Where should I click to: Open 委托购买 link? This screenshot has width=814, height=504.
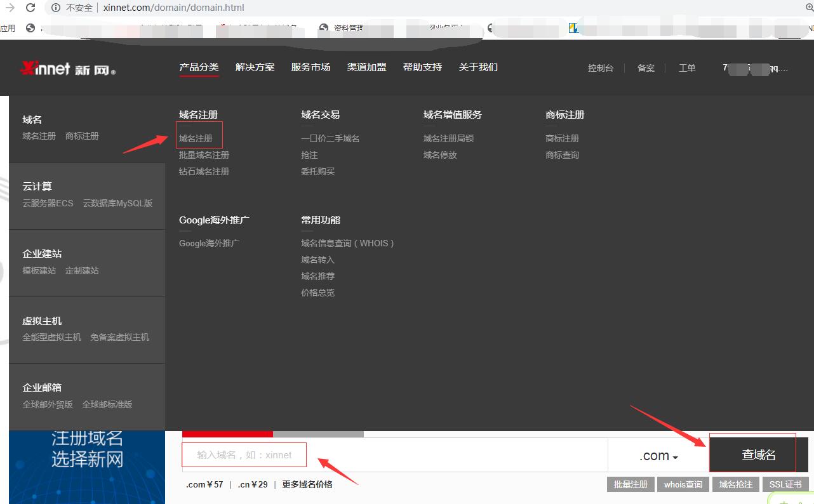pyautogui.click(x=317, y=171)
